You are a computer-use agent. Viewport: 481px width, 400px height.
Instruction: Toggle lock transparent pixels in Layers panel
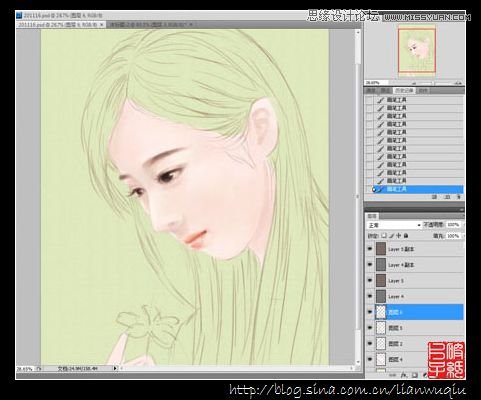[384, 236]
